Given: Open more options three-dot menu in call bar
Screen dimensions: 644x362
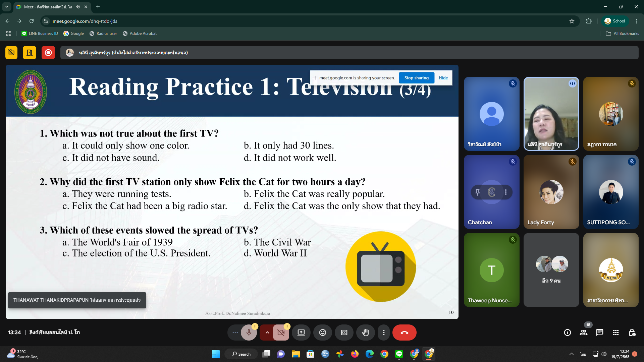Looking at the screenshot, I should (384, 333).
